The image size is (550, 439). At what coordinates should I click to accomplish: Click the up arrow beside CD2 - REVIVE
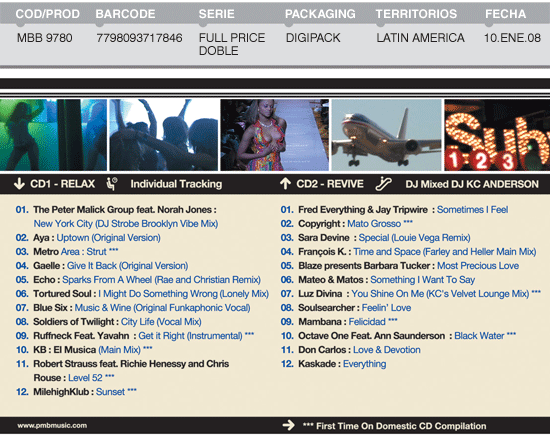point(285,183)
